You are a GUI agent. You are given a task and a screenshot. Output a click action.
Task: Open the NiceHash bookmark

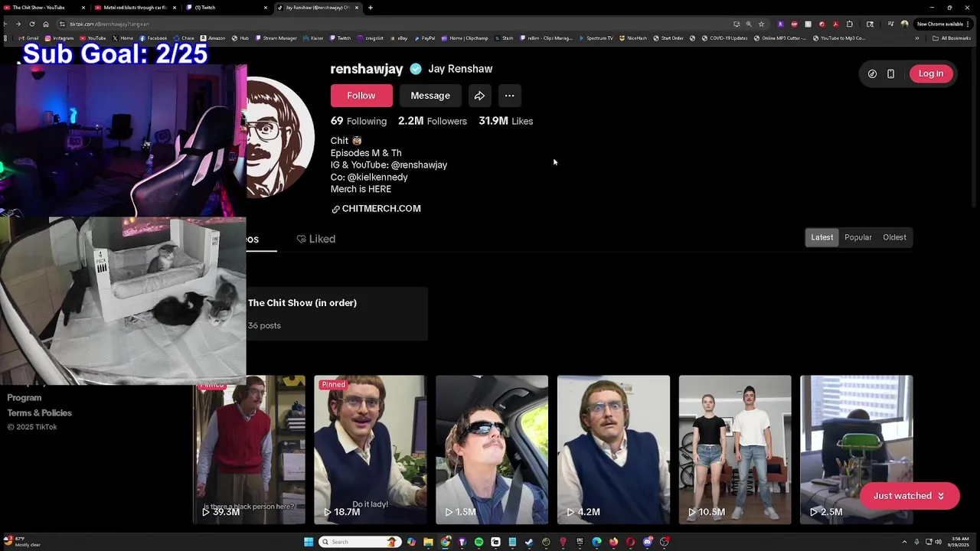pyautogui.click(x=633, y=37)
